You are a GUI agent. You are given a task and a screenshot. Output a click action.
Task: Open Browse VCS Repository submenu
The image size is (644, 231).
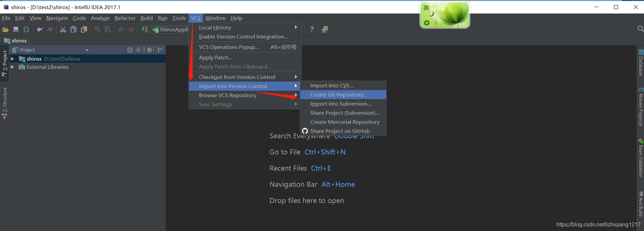pyautogui.click(x=245, y=95)
